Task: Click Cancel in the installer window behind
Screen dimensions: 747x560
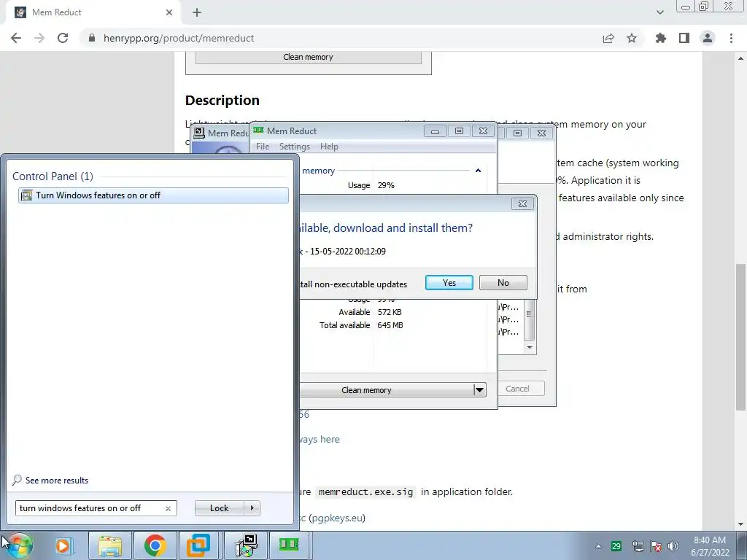Action: 517,389
